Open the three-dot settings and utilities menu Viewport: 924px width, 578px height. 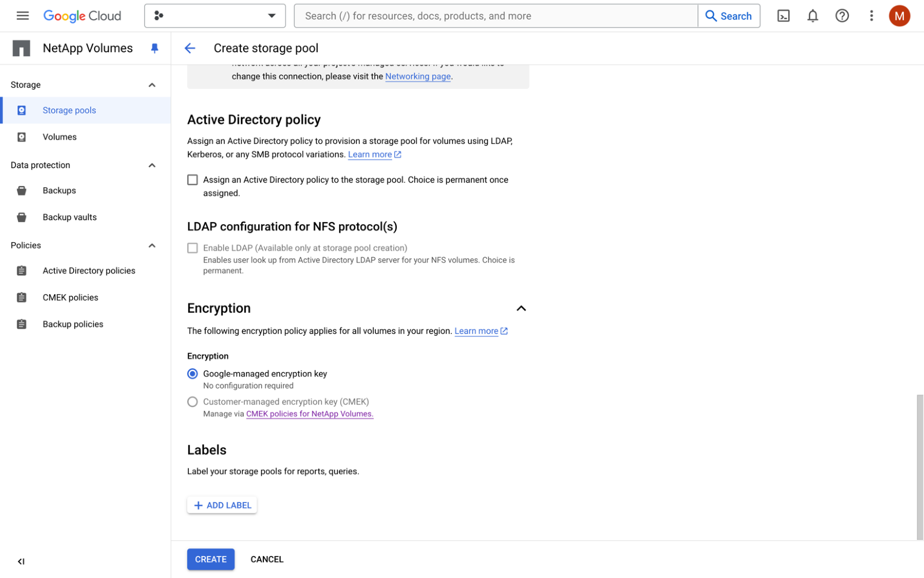tap(871, 16)
